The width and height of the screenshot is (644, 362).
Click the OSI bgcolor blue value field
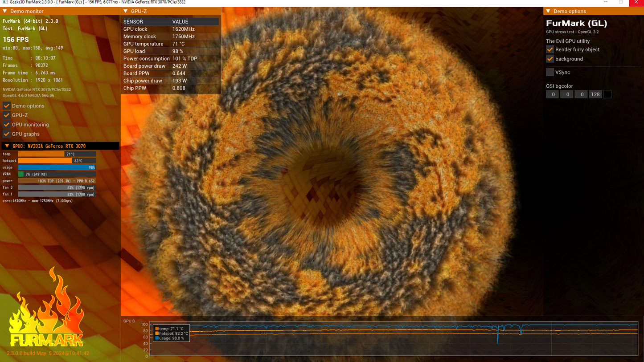coord(581,94)
